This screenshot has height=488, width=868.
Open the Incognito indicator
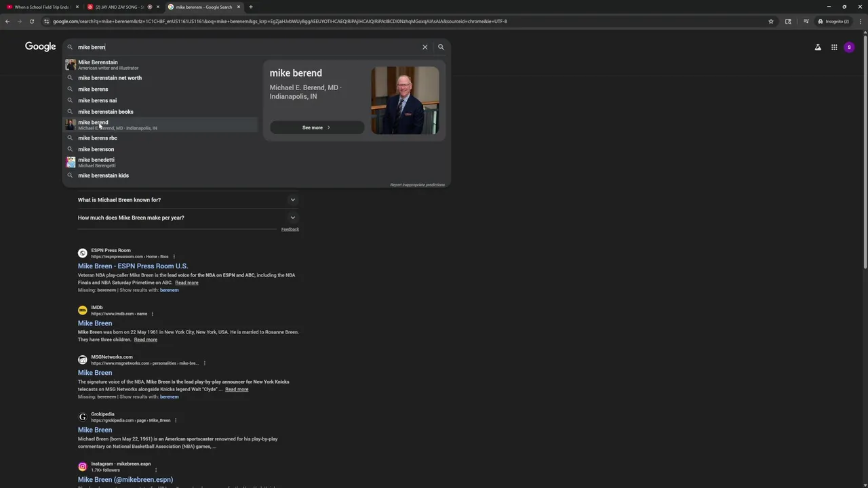click(833, 21)
